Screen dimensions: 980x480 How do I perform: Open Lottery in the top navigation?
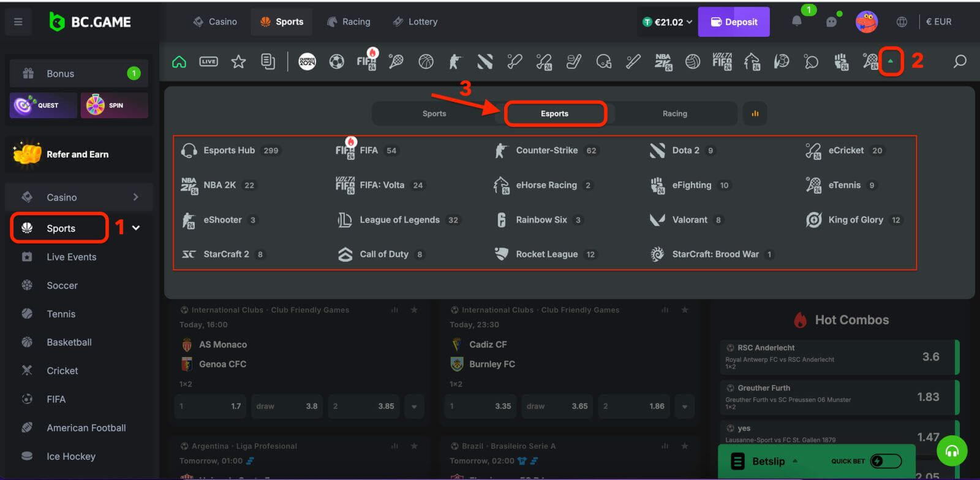(x=415, y=22)
